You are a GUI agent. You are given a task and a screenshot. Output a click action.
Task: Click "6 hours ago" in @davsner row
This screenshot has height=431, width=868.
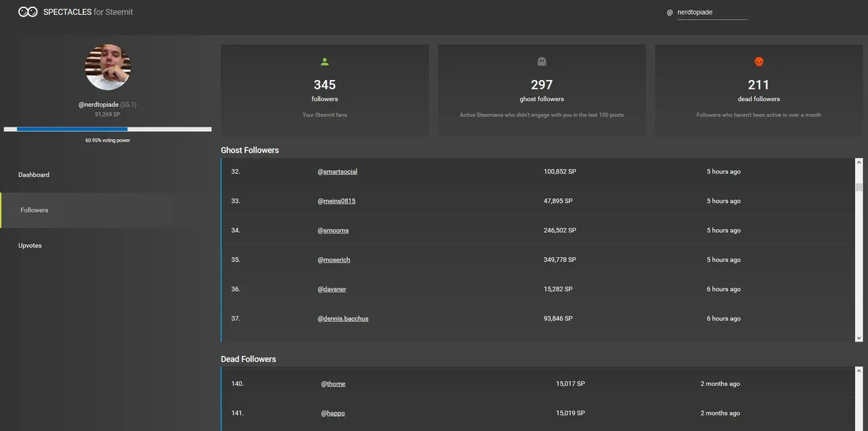(x=724, y=289)
